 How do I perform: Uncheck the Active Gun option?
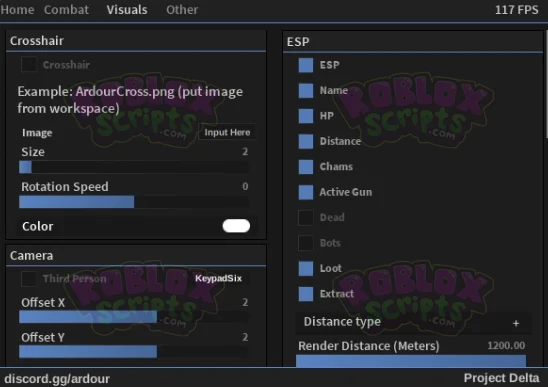(306, 192)
